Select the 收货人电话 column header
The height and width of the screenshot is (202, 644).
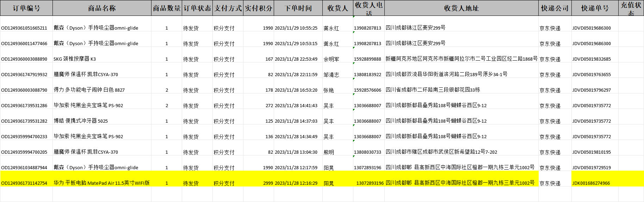pos(369,8)
